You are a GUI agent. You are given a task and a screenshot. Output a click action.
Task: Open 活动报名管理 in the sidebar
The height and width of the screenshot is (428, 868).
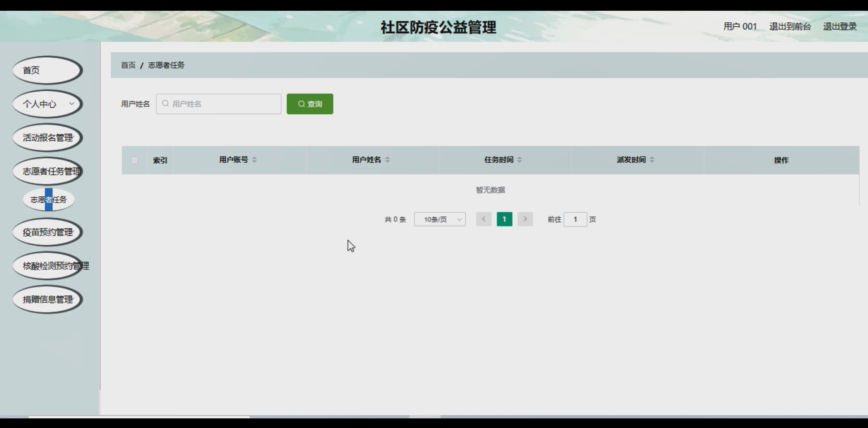pyautogui.click(x=47, y=138)
